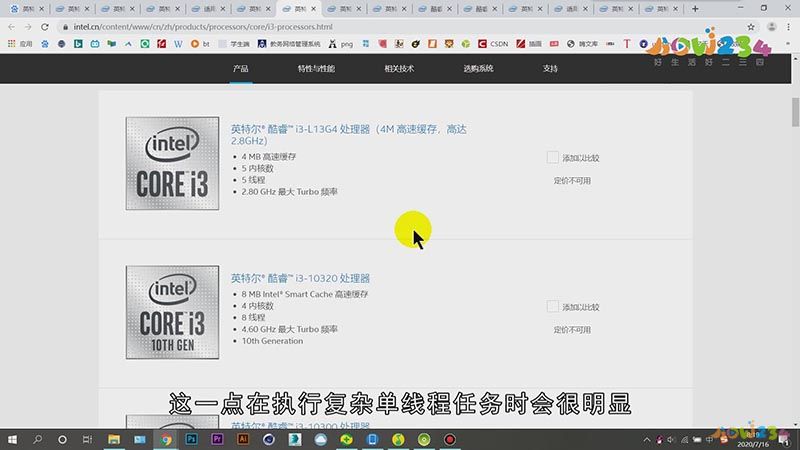Open the png bookmark
Screen dimensions: 800x450
(341, 44)
